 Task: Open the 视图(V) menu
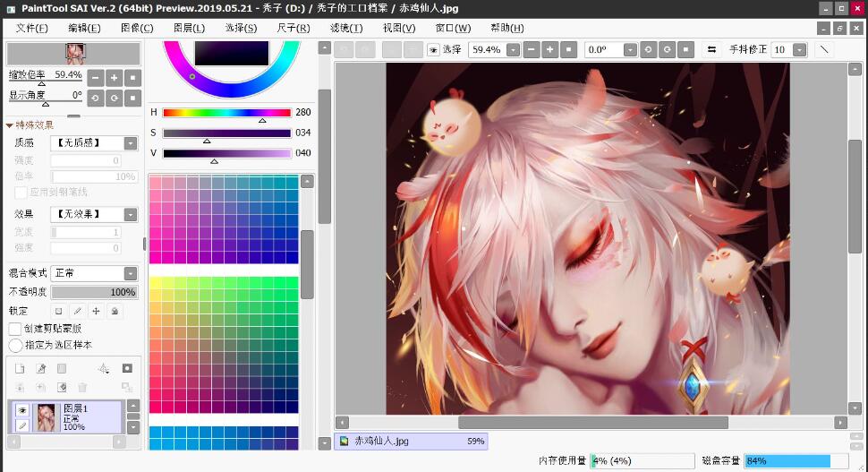[x=398, y=28]
